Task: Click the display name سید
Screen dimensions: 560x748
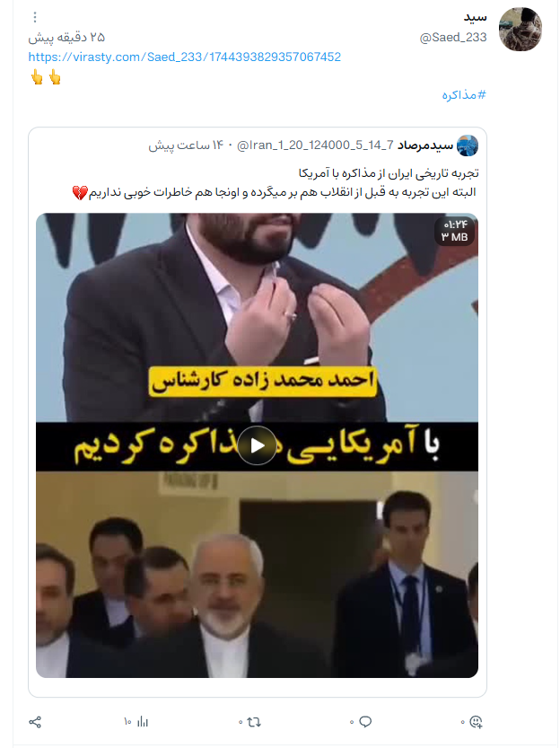Action: 475,17
